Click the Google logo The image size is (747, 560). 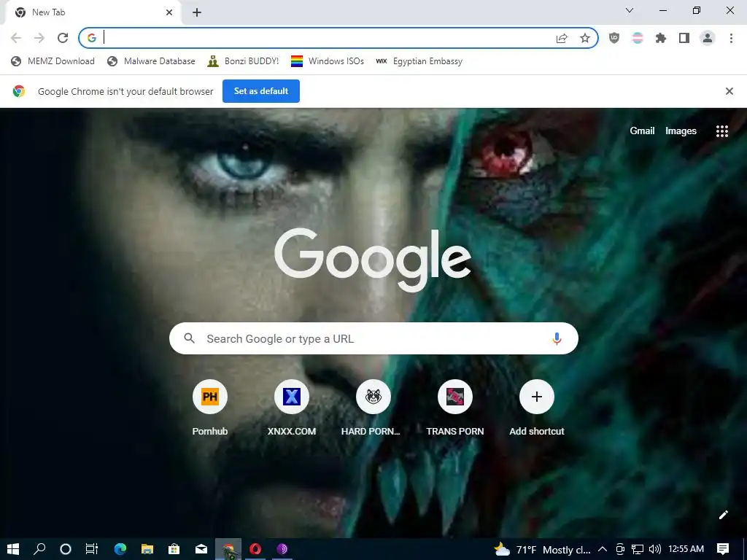pyautogui.click(x=373, y=260)
